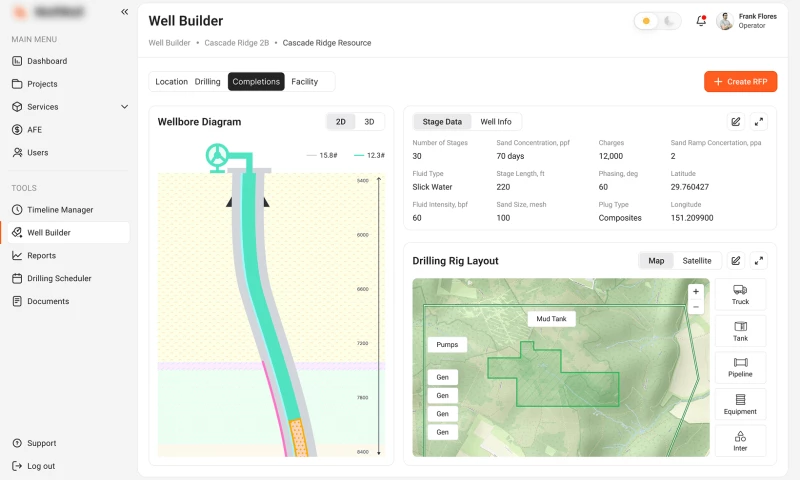Screen dimensions: 800x480
Task: Switch to light mode sun toggle
Action: coord(646,21)
